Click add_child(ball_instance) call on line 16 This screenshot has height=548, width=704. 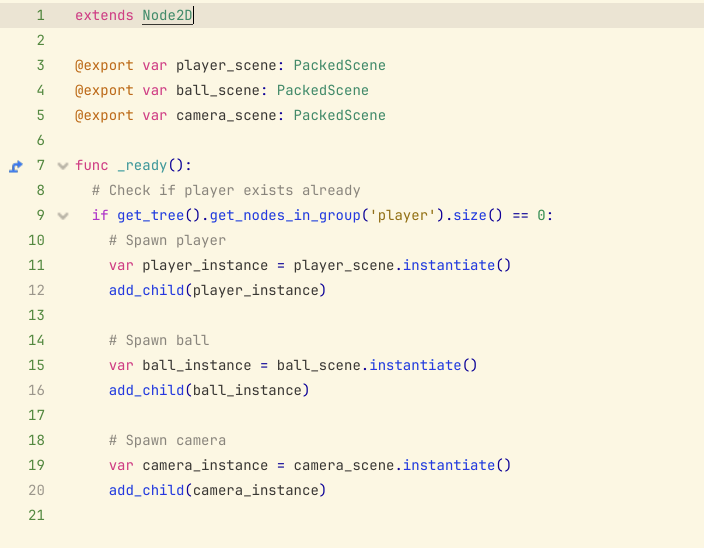(x=209, y=390)
